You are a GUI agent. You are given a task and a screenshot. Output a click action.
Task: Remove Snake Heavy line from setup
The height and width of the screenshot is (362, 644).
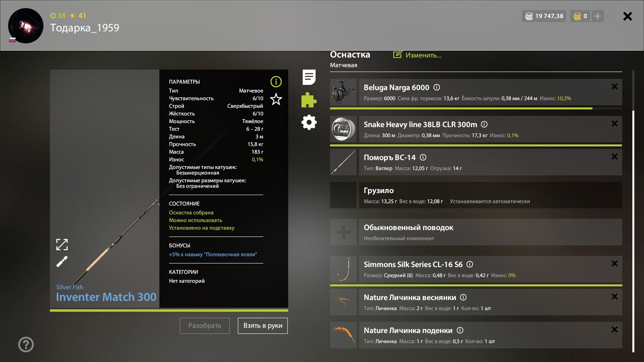[615, 123]
